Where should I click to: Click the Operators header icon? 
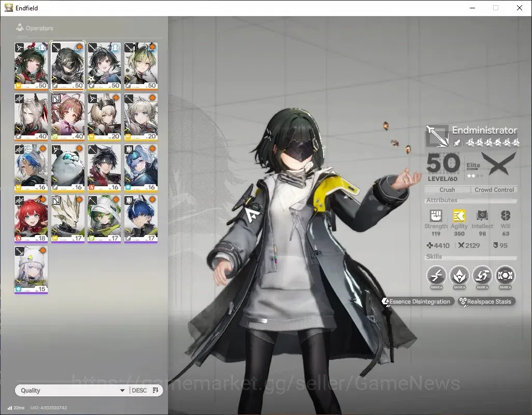coord(20,27)
